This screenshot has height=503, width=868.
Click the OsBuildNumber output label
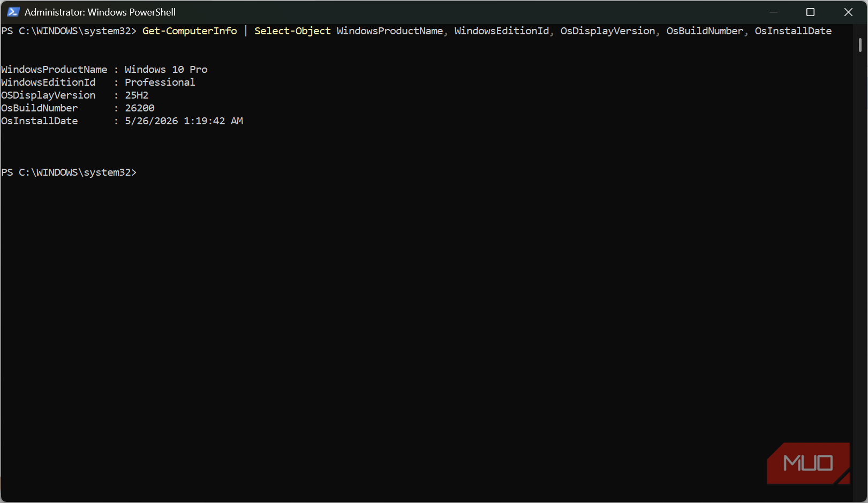click(x=40, y=108)
